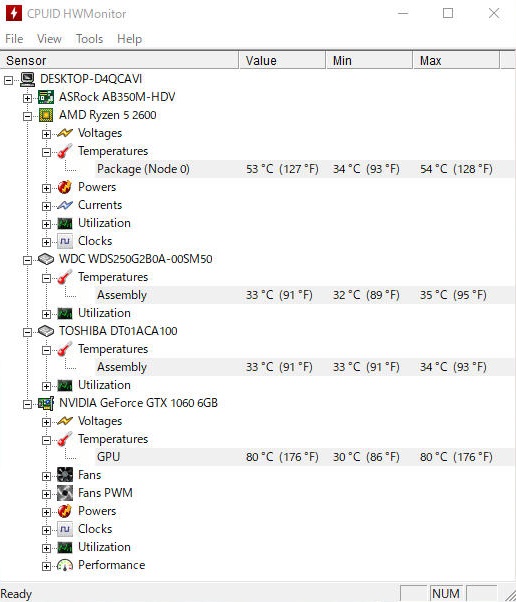This screenshot has width=516, height=602.
Task: Collapse the AMD Ryzen 5 2600 node
Action: coord(27,116)
